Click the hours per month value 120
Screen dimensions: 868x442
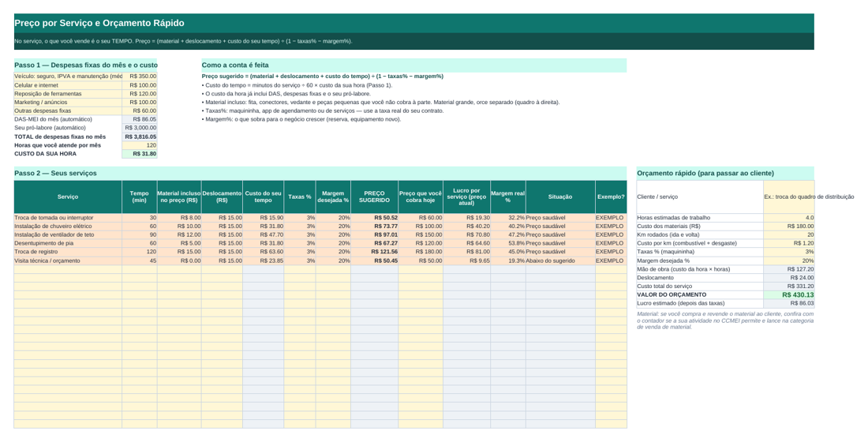pos(140,145)
